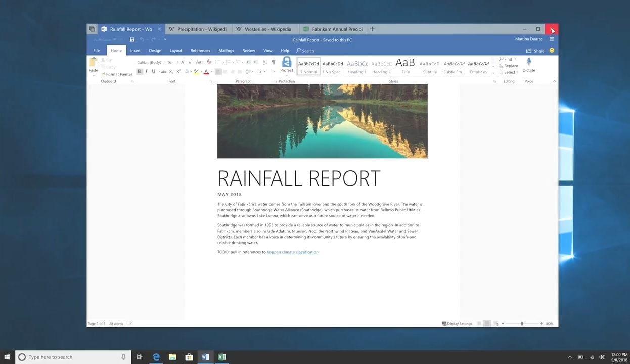Apply the Title style
Screen dimensions: 630x364
click(406, 66)
